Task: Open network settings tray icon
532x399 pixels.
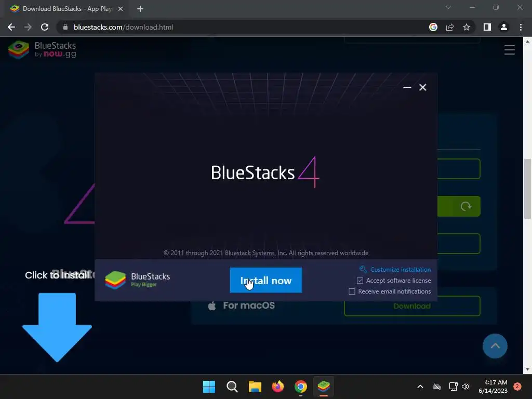Action: point(453,387)
